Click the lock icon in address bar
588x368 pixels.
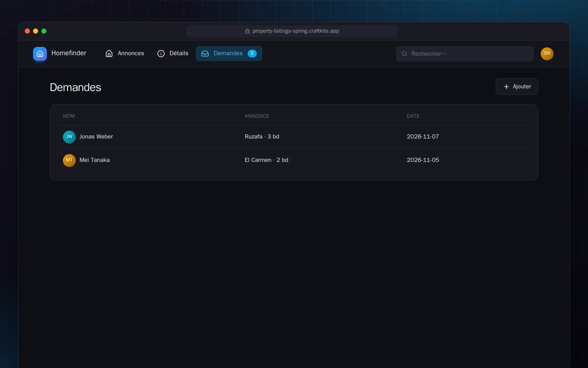pyautogui.click(x=247, y=31)
